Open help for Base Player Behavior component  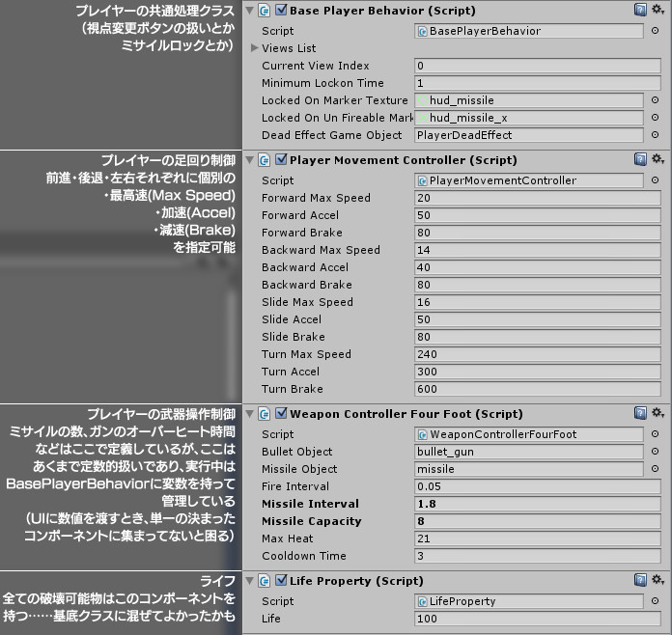pyautogui.click(x=640, y=10)
